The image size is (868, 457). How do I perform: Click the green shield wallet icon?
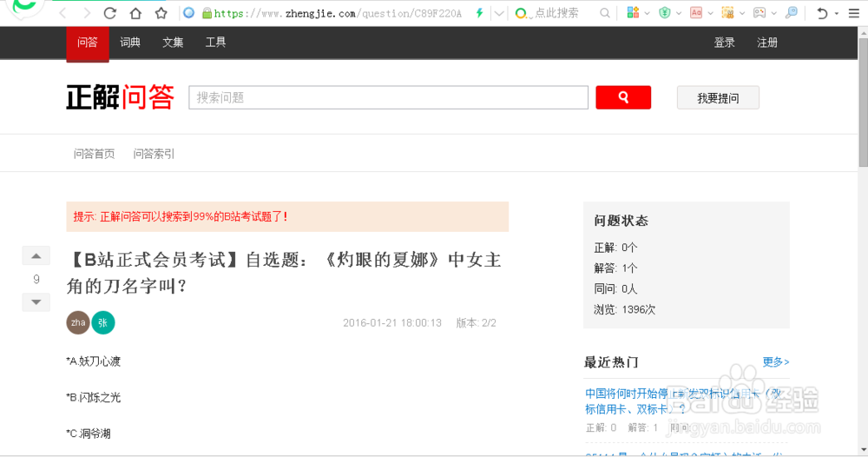click(x=664, y=13)
